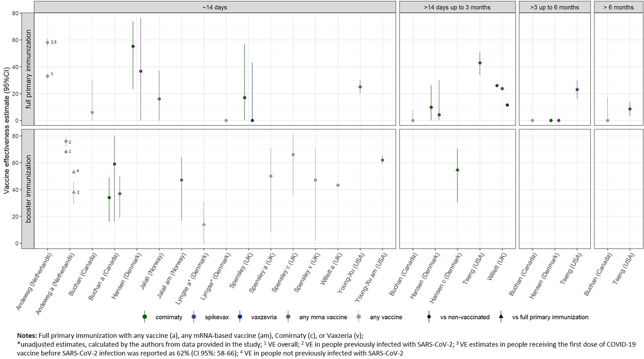Viewport: 644px width, 359px height.
Task: Click the 'Jalali am (Norway)' x-axis label
Action: (x=172, y=275)
